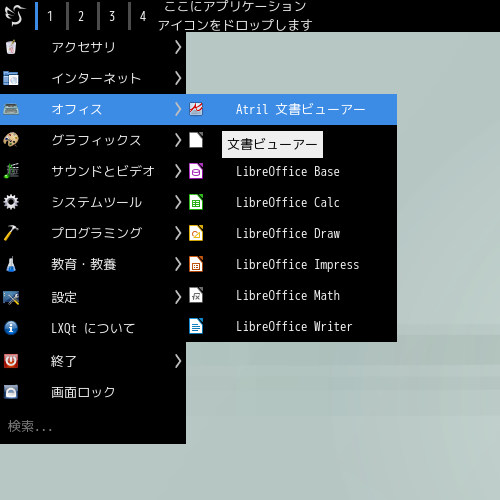Expand the システムツール submenu arrow
This screenshot has height=500, width=500.
(178, 202)
